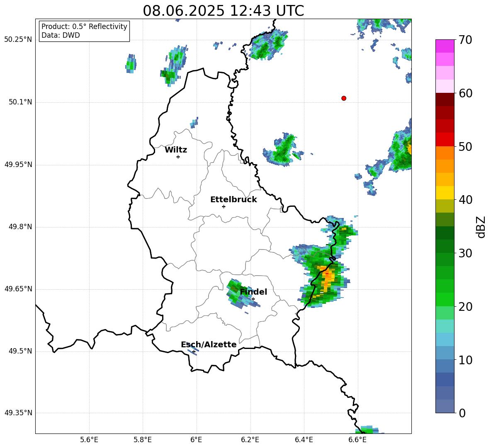This screenshot has height=448, width=491.
Task: Click the yellow colorbar segment near 40
Action: pos(445,193)
